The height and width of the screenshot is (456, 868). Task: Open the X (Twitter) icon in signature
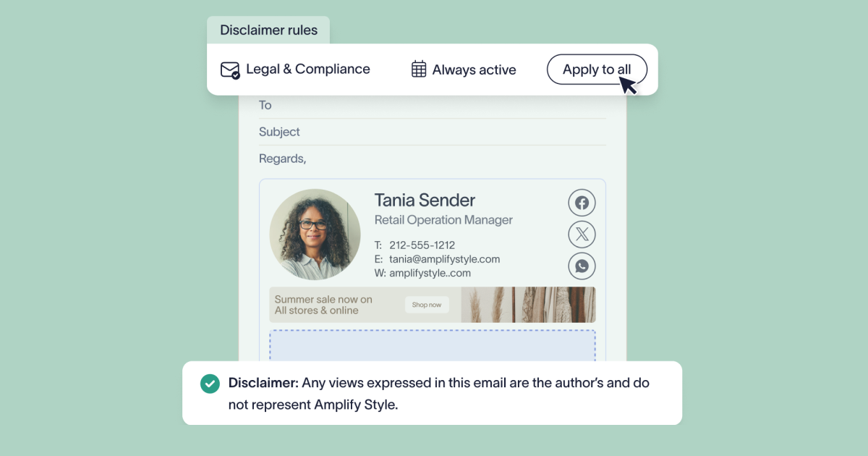(582, 235)
